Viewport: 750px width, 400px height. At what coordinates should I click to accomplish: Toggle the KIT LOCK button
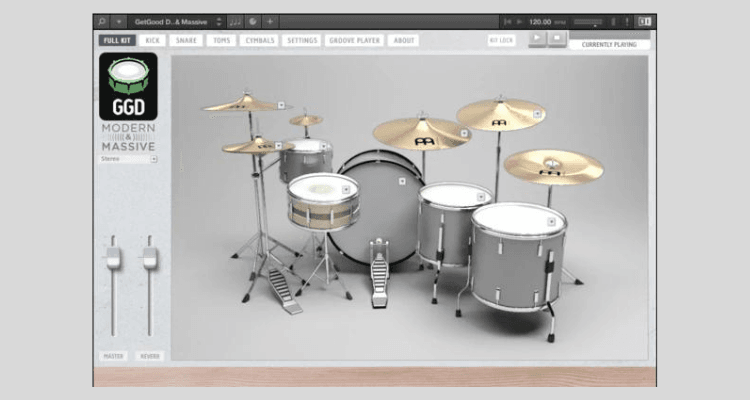(501, 40)
